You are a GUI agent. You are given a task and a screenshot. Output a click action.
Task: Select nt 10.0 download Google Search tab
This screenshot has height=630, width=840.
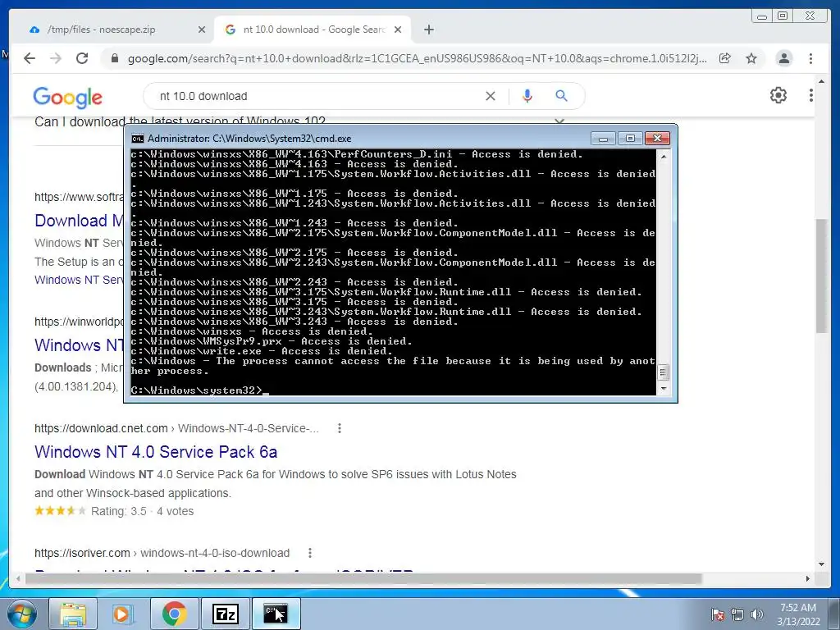314,30
